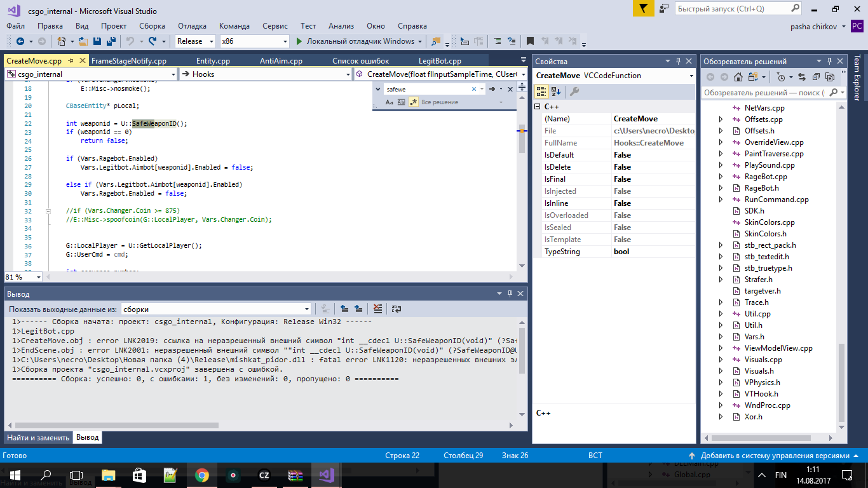The height and width of the screenshot is (488, 868).
Task: Open the Release configuration dropdown
Action: (x=195, y=41)
